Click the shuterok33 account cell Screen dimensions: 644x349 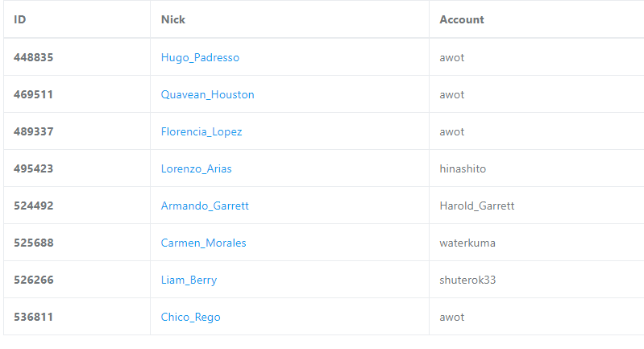point(468,280)
